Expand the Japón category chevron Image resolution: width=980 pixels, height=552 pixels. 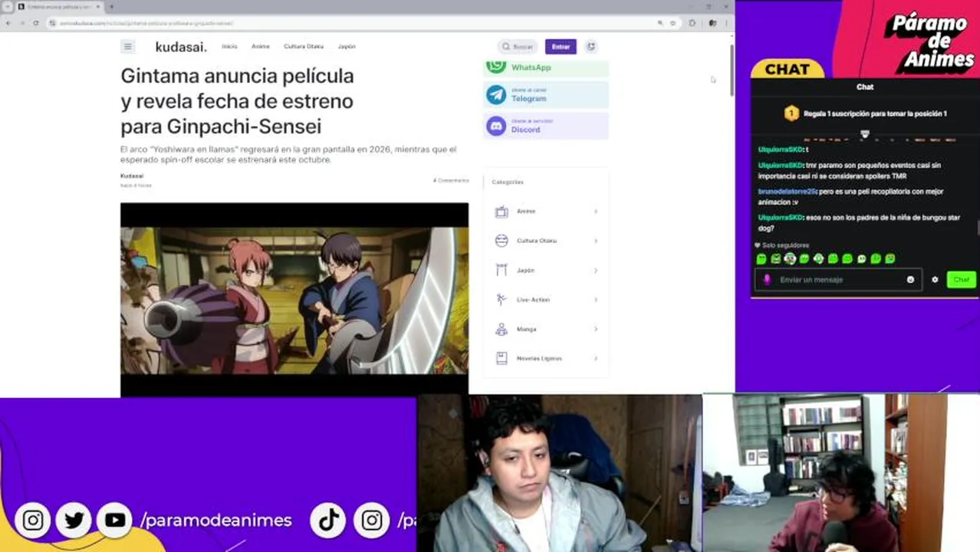click(x=596, y=270)
